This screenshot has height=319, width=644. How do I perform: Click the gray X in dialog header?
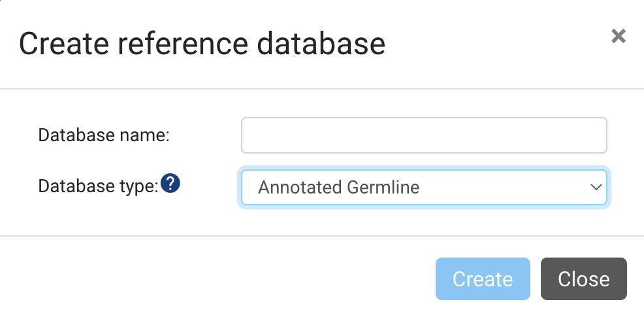tap(618, 36)
